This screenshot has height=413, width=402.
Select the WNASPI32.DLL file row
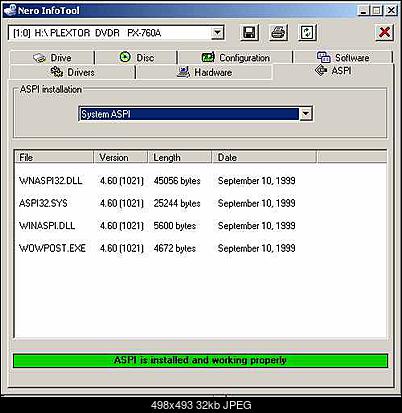coord(200,181)
